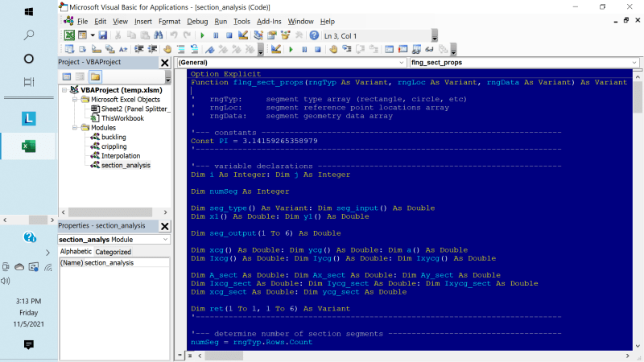Open the Tools menu

[242, 22]
